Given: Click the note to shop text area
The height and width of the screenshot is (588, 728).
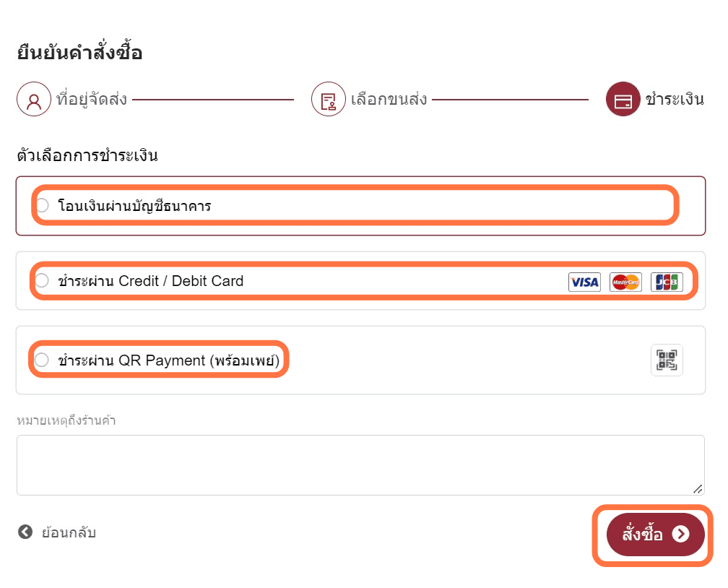Looking at the screenshot, I should [361, 465].
